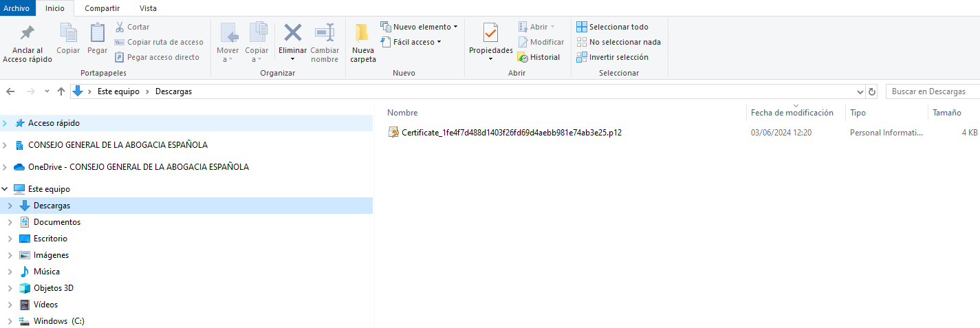
Task: Open Propiedades with the checkmark icon
Action: 490,33
